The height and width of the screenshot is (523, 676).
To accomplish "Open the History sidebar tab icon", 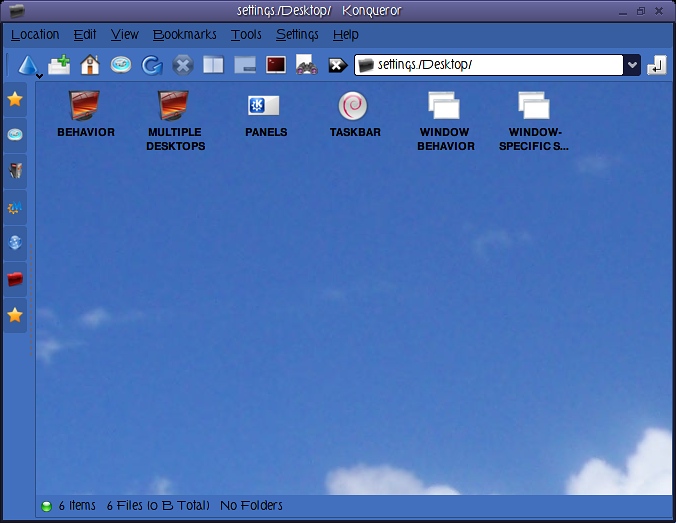I will pyautogui.click(x=15, y=171).
